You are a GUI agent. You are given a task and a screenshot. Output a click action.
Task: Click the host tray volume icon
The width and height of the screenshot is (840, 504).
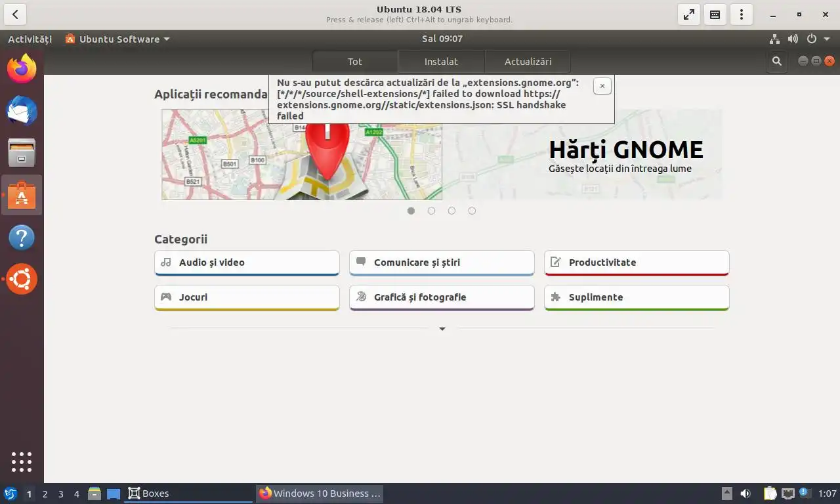(745, 493)
